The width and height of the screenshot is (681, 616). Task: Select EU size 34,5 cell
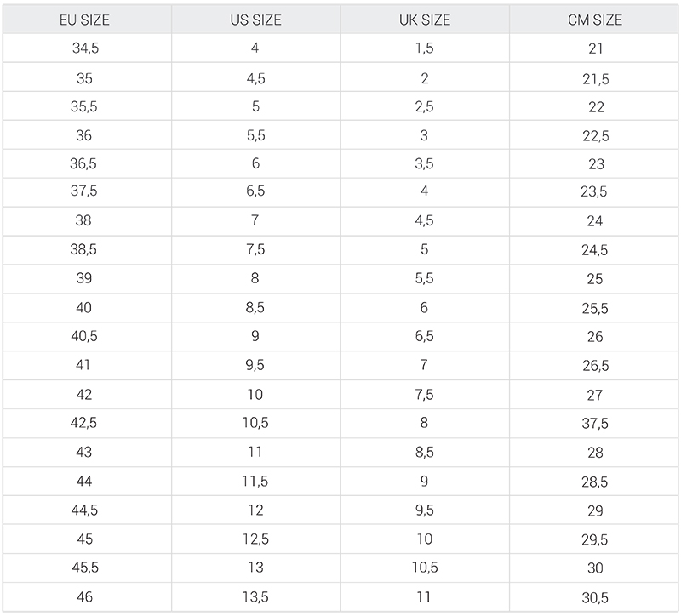87,48
